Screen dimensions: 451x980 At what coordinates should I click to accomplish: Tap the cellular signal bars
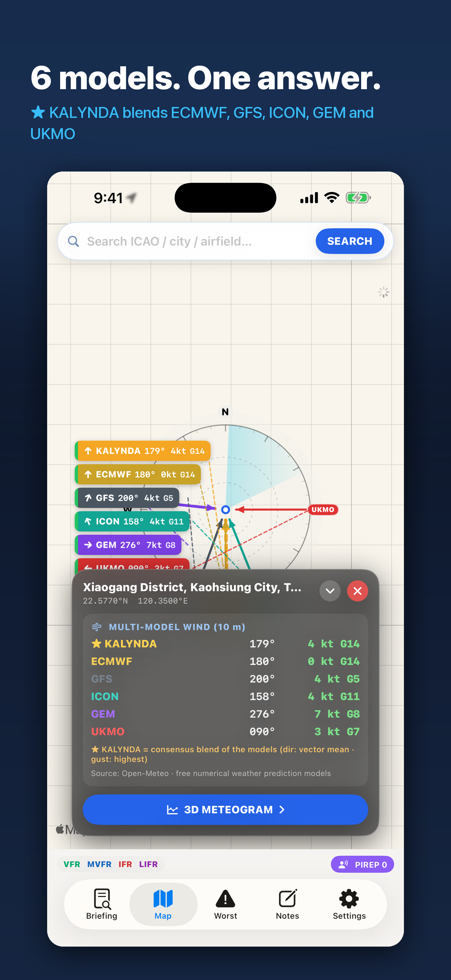309,198
